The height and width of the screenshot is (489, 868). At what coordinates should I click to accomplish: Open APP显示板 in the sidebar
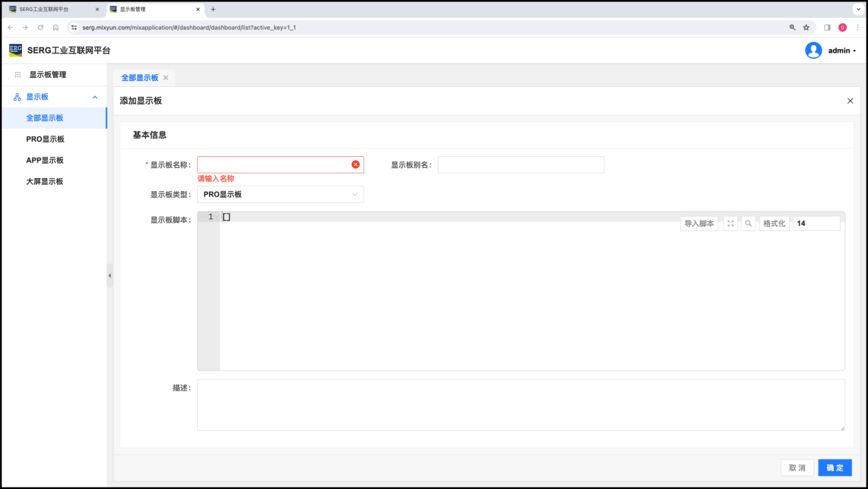[x=45, y=160]
